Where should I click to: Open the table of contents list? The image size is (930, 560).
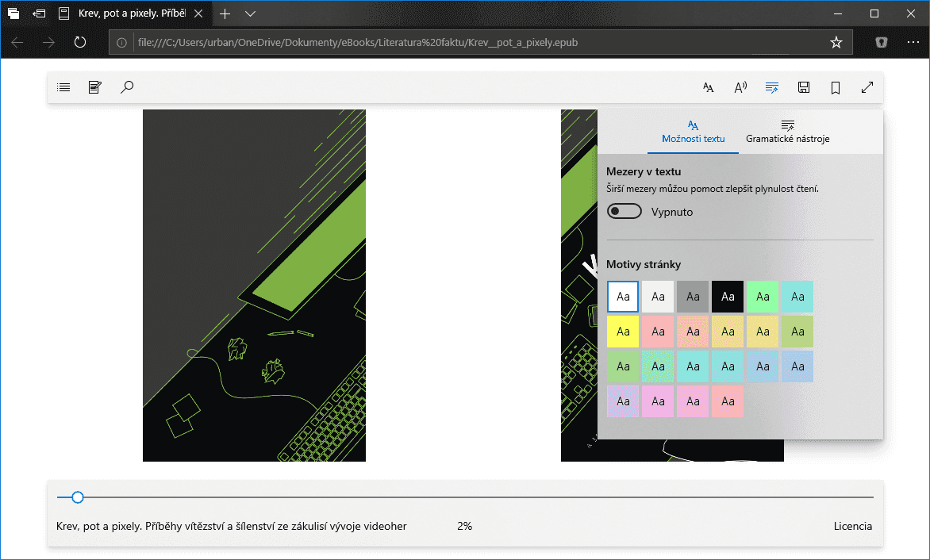pos(63,87)
